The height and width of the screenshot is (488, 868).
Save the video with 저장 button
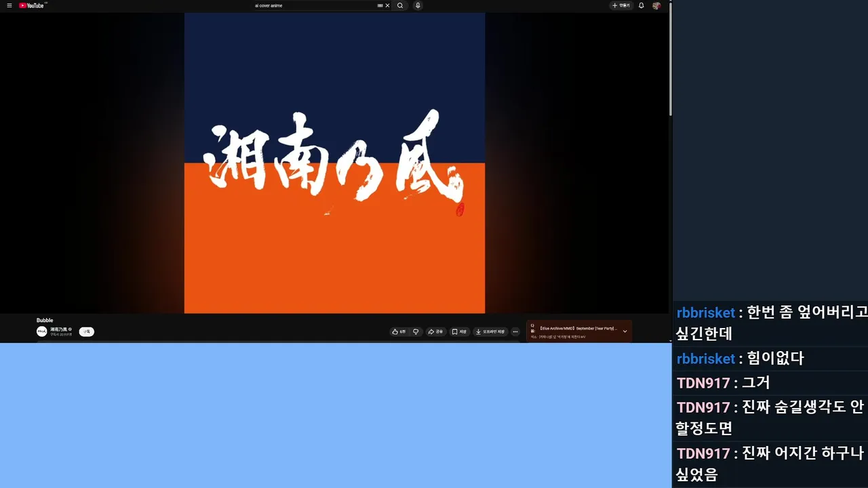(459, 331)
